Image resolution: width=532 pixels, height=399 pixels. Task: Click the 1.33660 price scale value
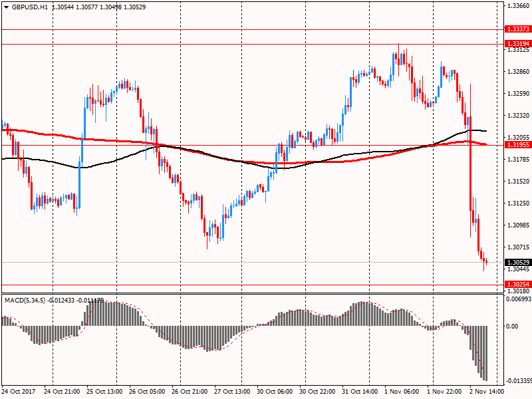(x=519, y=6)
